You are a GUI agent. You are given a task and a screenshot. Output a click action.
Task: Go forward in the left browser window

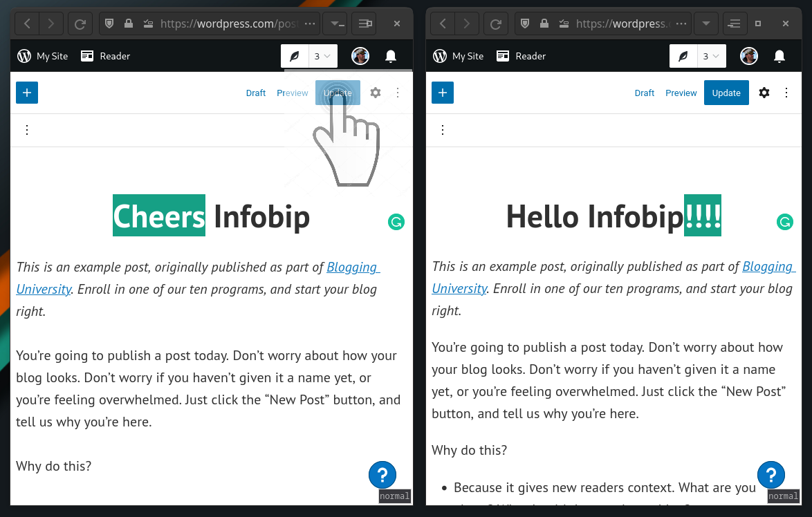(50, 23)
